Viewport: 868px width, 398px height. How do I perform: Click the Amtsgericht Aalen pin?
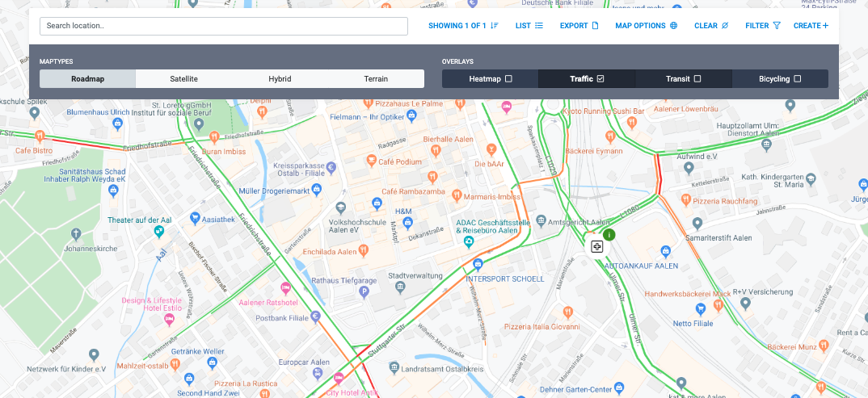click(x=541, y=221)
